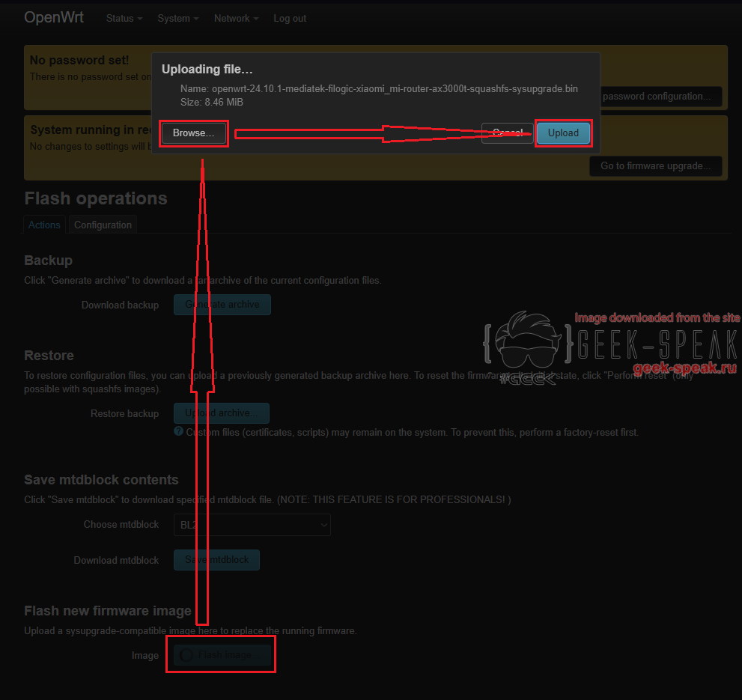The height and width of the screenshot is (700, 742).
Task: Click the 'Choose mtdblock' field label
Action: pyautogui.click(x=121, y=524)
